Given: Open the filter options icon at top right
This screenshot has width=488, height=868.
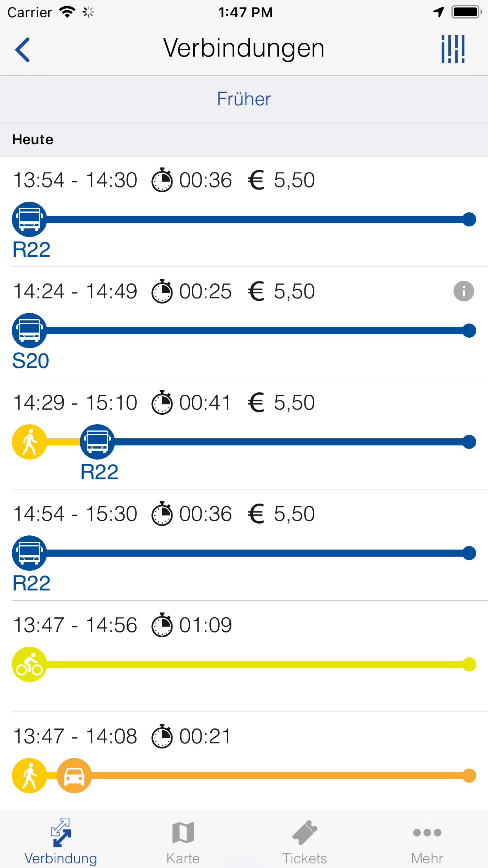Looking at the screenshot, I should pyautogui.click(x=453, y=50).
